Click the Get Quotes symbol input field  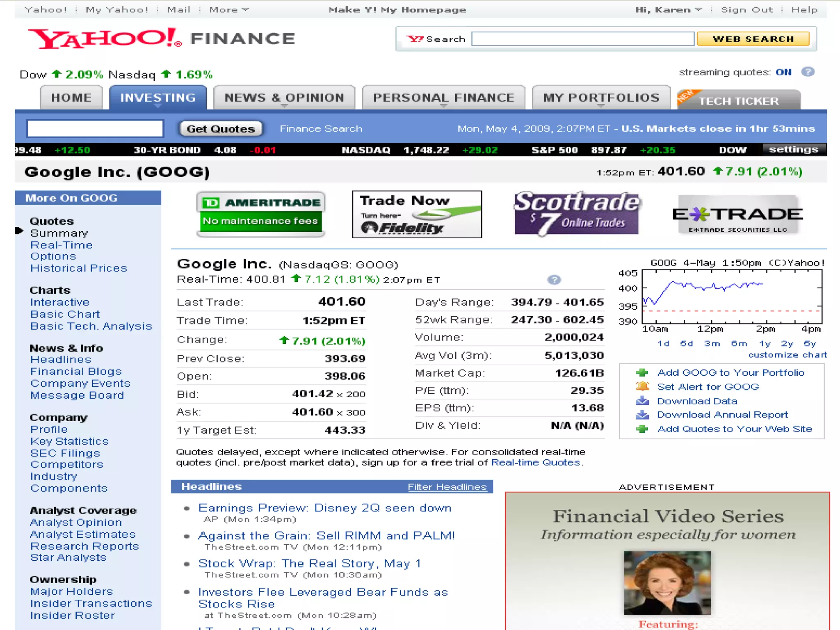pyautogui.click(x=95, y=128)
